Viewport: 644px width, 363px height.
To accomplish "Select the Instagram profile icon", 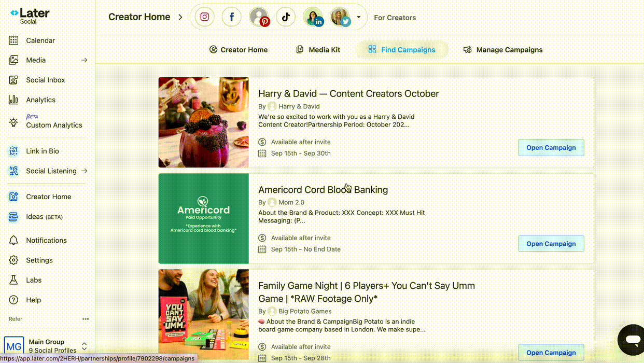I will click(205, 17).
